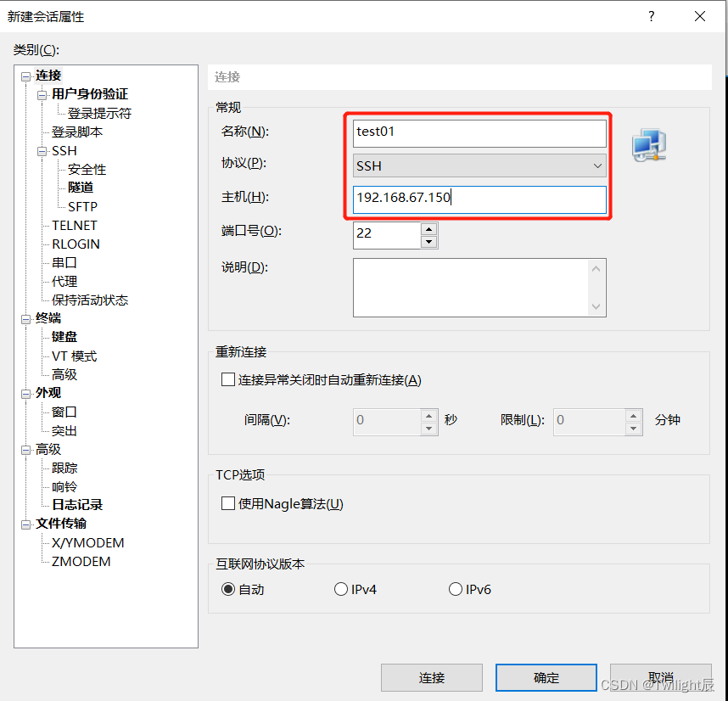Screen dimensions: 728x701
Task: Select 日志记录 in the category tree
Action: click(77, 505)
